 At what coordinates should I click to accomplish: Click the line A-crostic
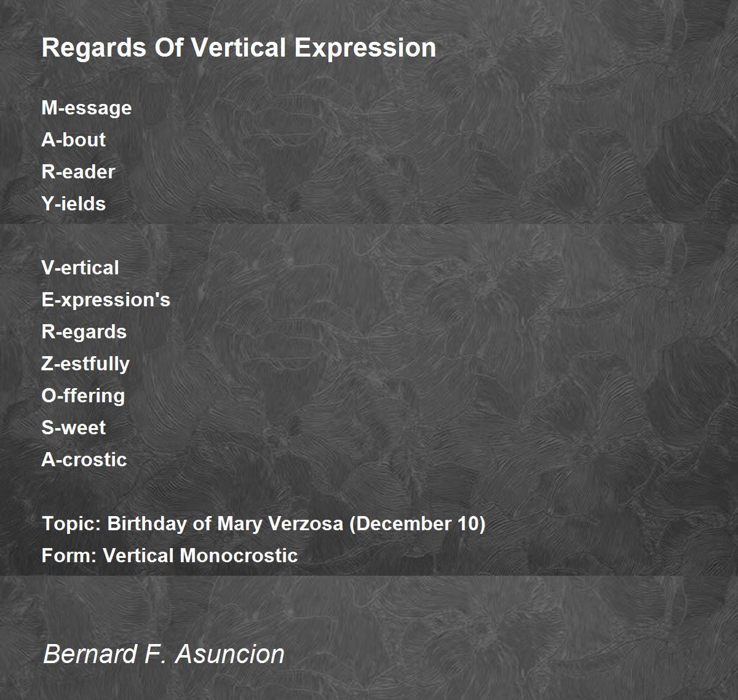(84, 459)
